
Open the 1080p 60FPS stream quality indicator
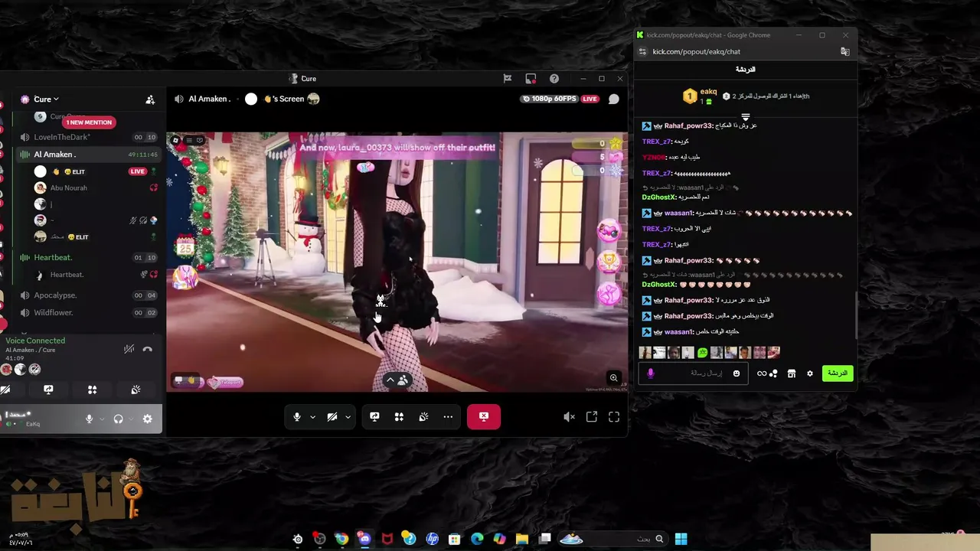coord(549,99)
